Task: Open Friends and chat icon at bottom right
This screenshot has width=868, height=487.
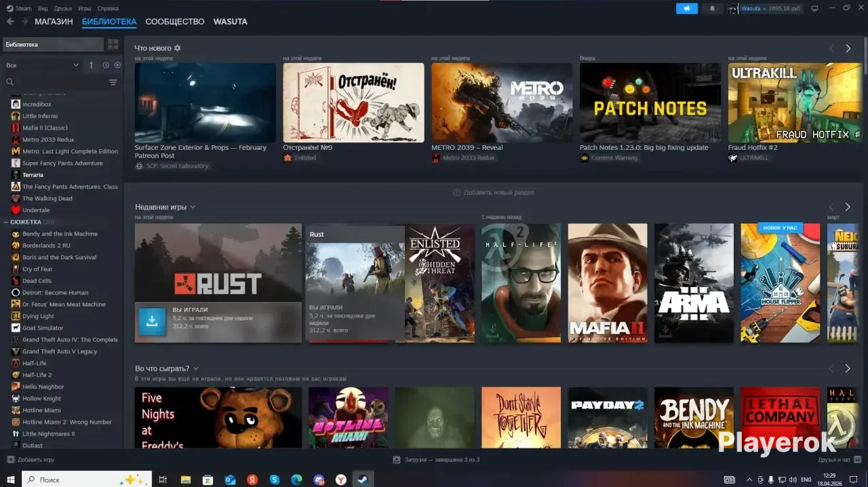Action: coord(857,460)
